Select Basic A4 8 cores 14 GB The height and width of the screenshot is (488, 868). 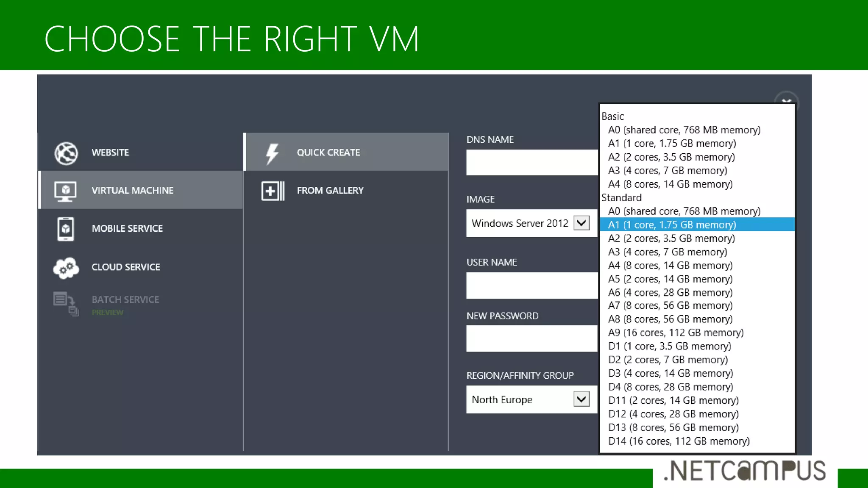pyautogui.click(x=697, y=184)
